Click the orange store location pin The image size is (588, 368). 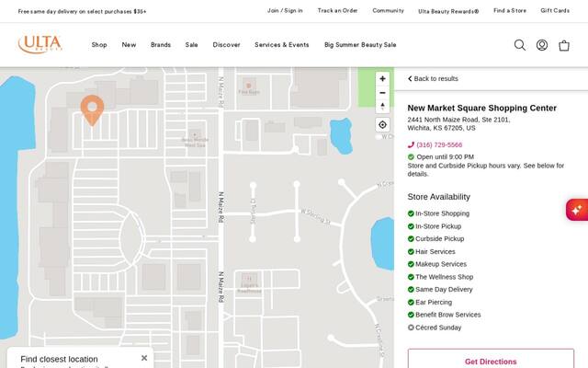click(92, 110)
